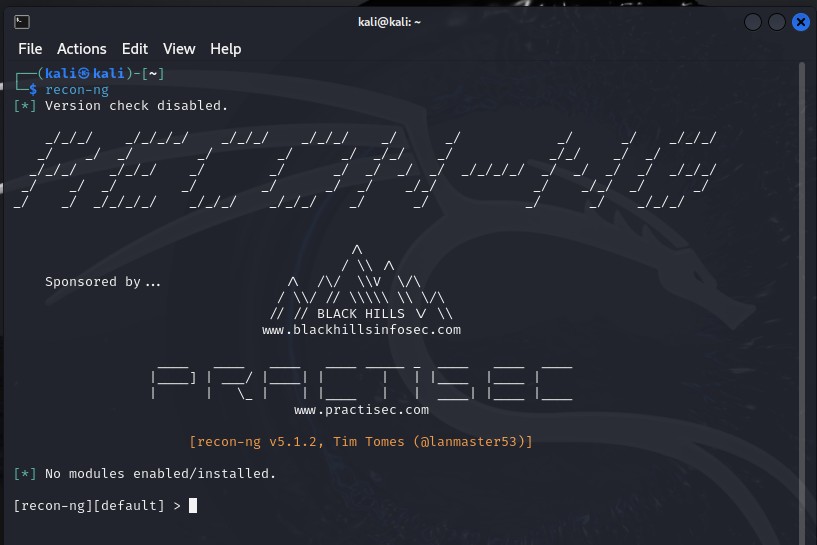The height and width of the screenshot is (545, 817).
Task: Maximize the kali terminal window
Action: [x=776, y=22]
